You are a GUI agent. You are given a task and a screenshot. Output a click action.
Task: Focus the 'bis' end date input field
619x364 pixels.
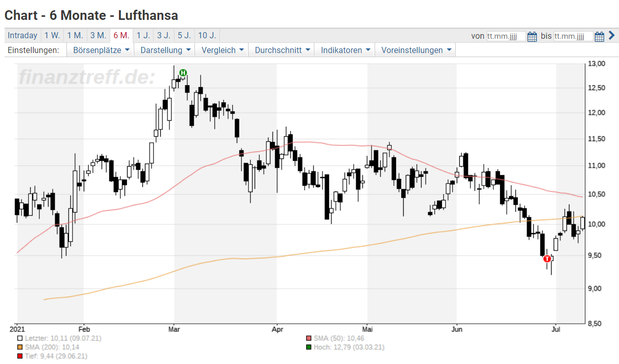point(573,36)
